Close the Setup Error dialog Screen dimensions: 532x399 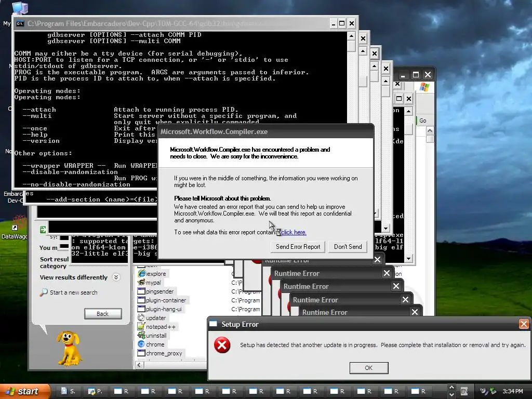pos(524,324)
